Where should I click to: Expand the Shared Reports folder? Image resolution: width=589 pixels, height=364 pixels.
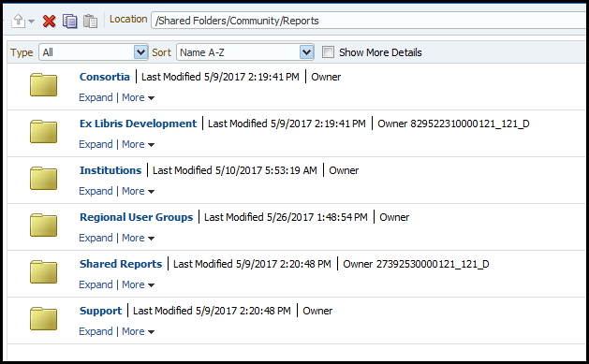pyautogui.click(x=96, y=284)
